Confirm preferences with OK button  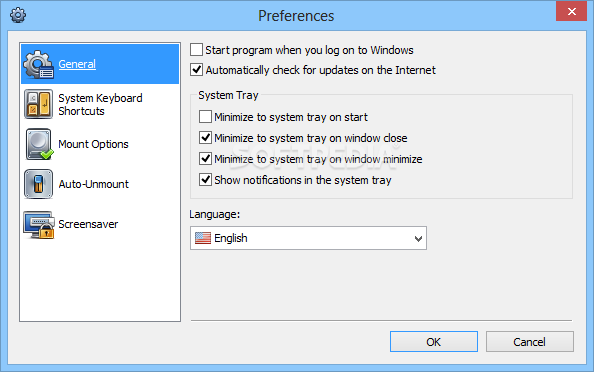point(433,342)
